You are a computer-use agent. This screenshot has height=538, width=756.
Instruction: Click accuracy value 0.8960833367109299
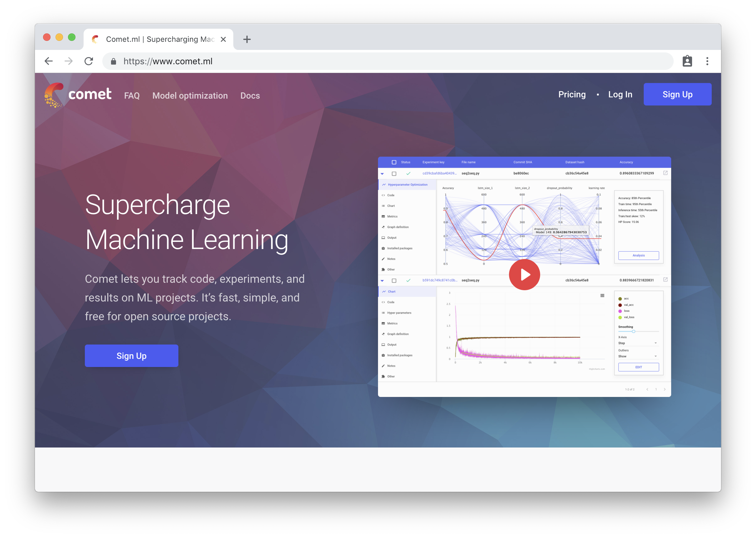click(637, 173)
